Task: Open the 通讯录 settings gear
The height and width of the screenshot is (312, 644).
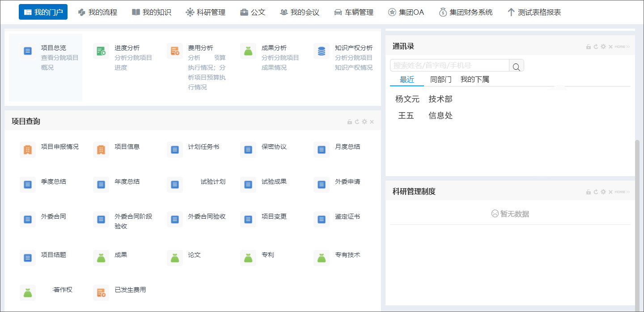Action: pyautogui.click(x=603, y=46)
